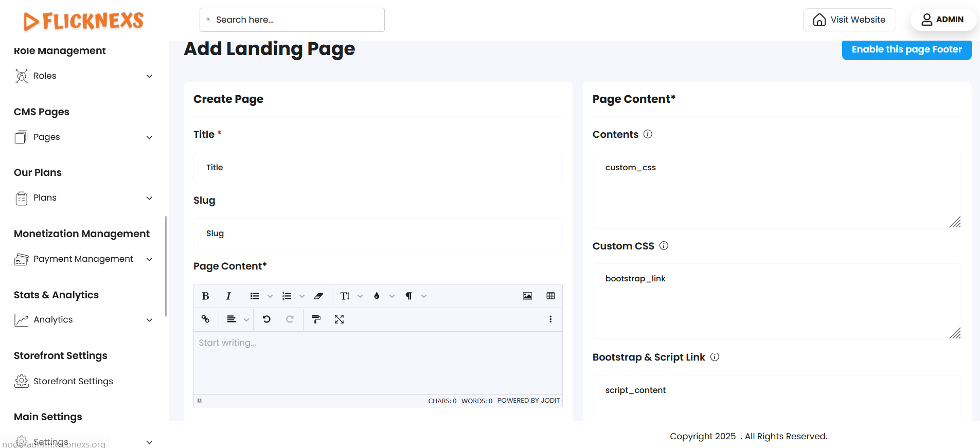Click the Enable this page Footer button
980x448 pixels.
click(x=906, y=49)
